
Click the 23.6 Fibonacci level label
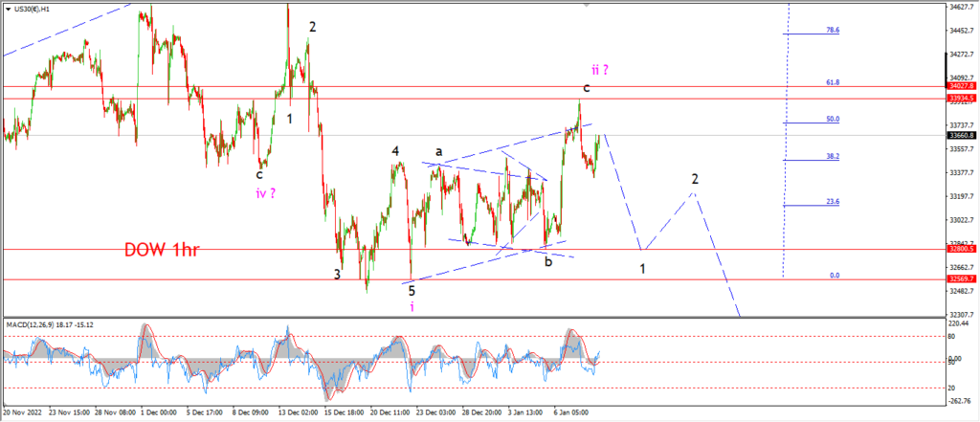pyautogui.click(x=833, y=202)
